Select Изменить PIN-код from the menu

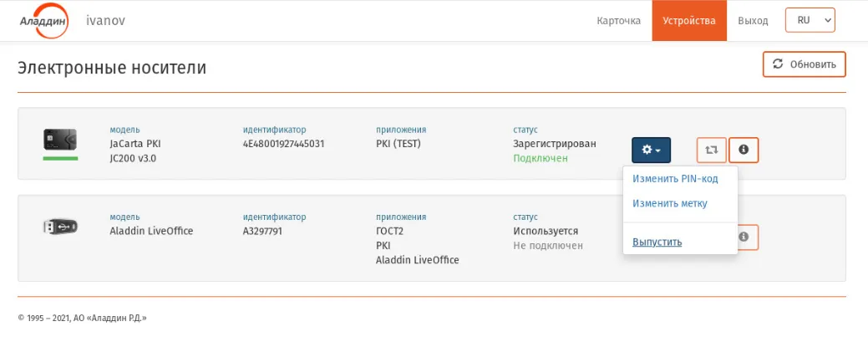coord(676,179)
